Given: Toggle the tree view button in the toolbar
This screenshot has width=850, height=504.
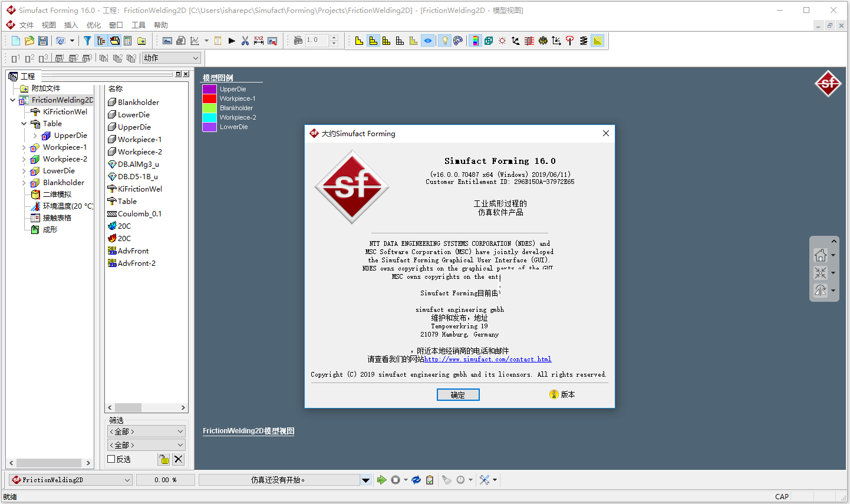Looking at the screenshot, I should pos(101,41).
